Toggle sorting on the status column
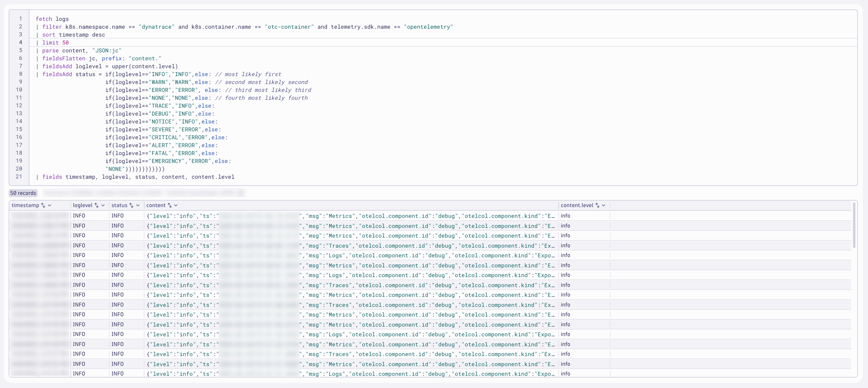Screen dimensions: 868x388 coord(131,205)
